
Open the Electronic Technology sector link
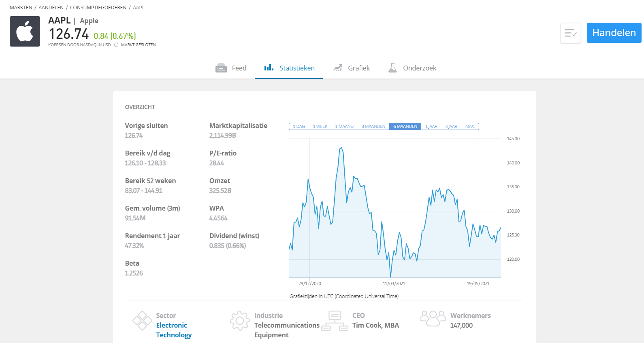[174, 330]
